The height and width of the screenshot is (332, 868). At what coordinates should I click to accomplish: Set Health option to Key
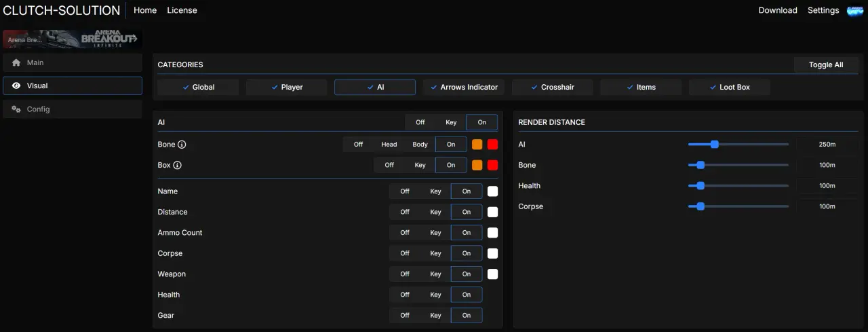(436, 295)
